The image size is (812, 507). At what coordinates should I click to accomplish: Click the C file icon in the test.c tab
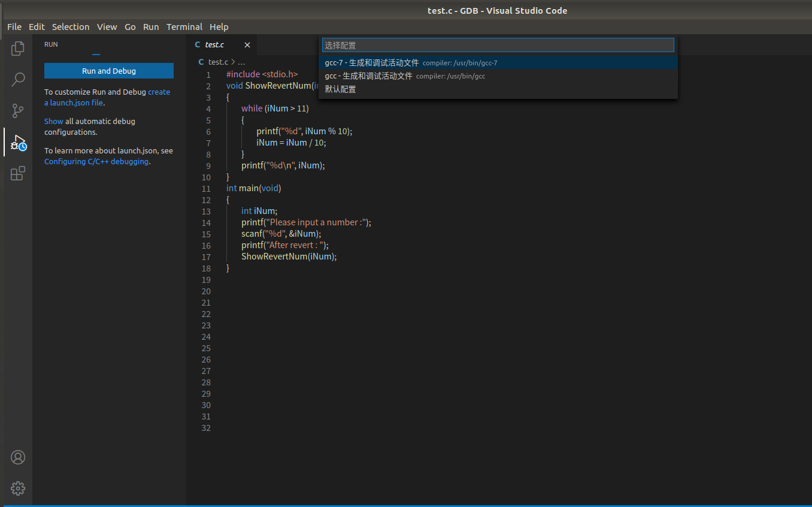[198, 45]
